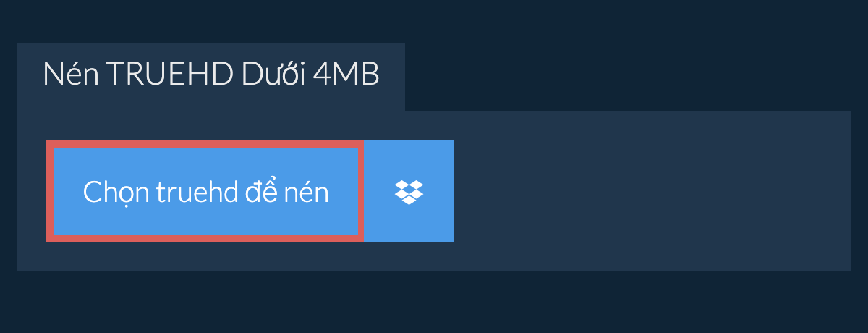Focus the tab panel beside the Dropbox button

(x=651, y=191)
